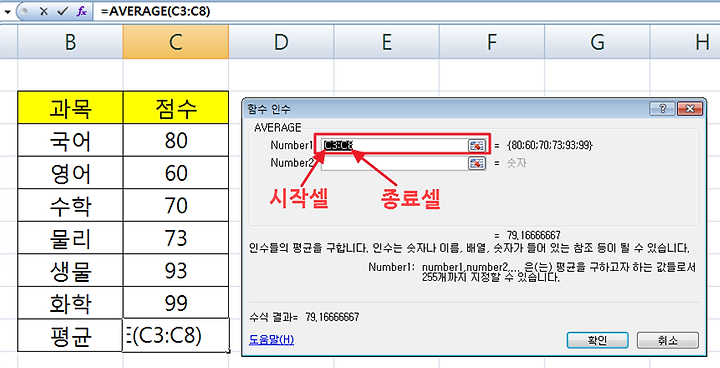Cancel formula entry with the X icon
This screenshot has width=720, height=368.
(44, 11)
